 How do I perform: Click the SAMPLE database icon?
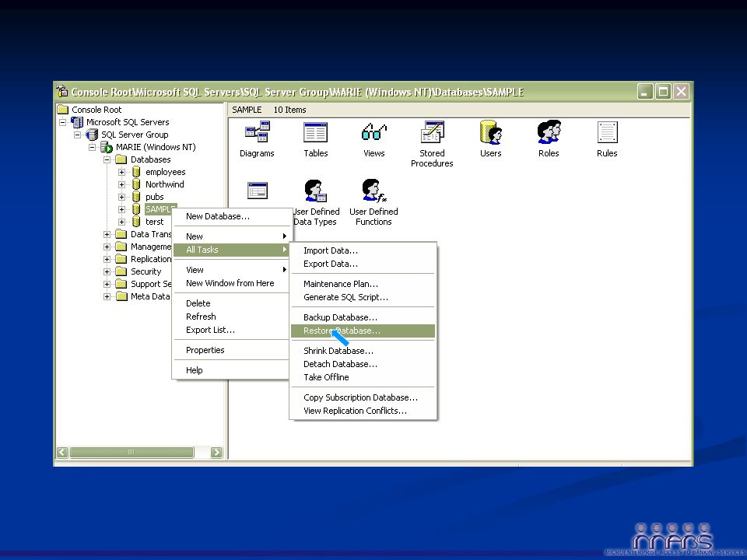click(x=136, y=209)
